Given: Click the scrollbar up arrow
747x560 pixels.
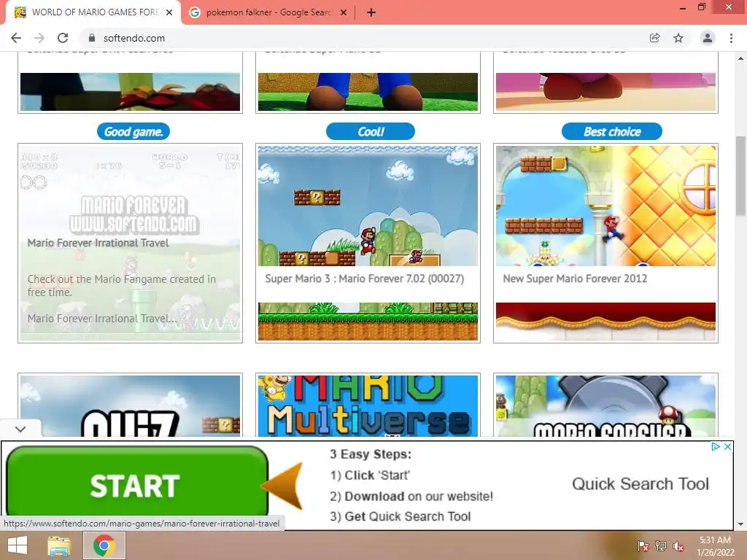Looking at the screenshot, I should (x=741, y=58).
